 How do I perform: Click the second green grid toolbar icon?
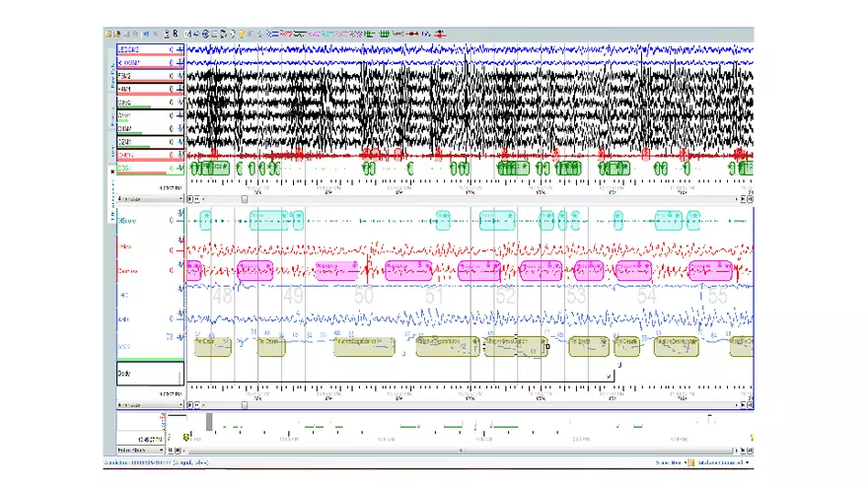(384, 34)
